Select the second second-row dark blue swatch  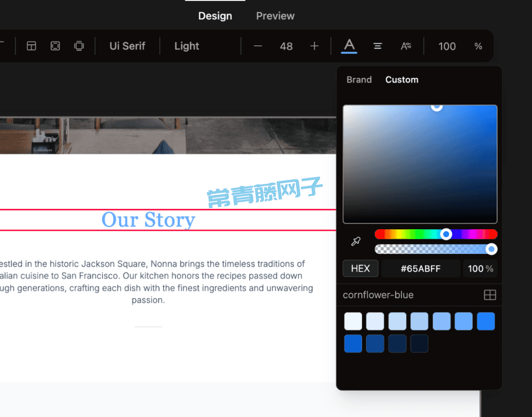(x=375, y=344)
